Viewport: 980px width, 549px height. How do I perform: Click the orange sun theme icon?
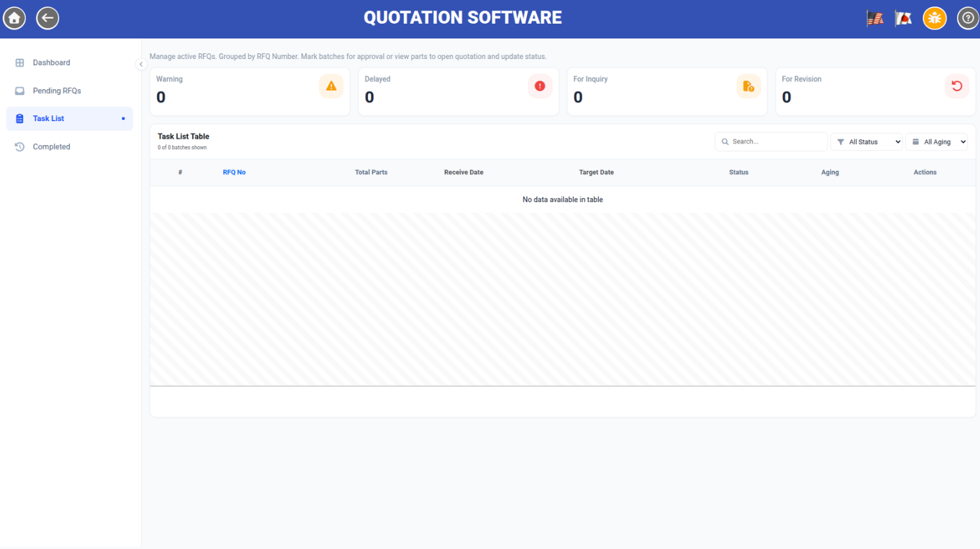pos(934,18)
